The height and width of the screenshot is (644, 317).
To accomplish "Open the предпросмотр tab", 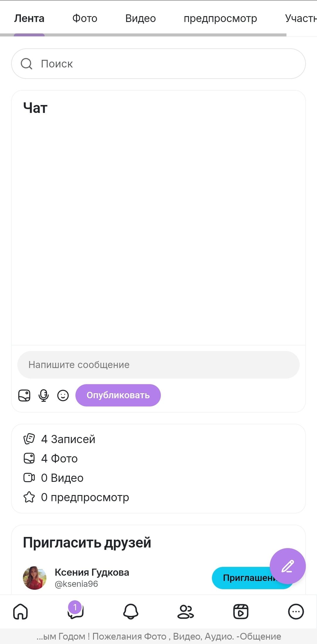I will pos(220,18).
